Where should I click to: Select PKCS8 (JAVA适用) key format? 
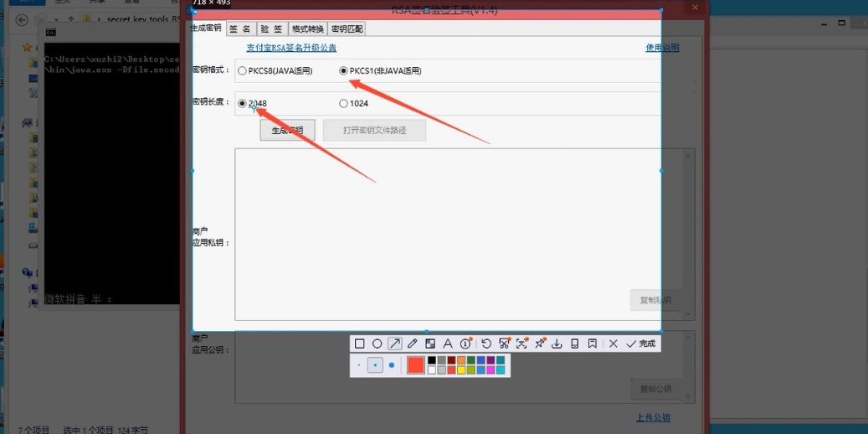click(243, 71)
